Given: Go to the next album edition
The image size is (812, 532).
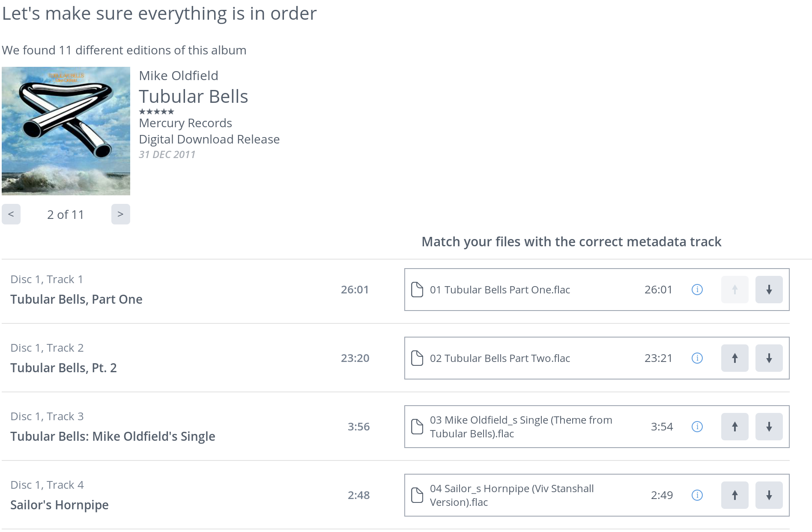Looking at the screenshot, I should (x=120, y=214).
